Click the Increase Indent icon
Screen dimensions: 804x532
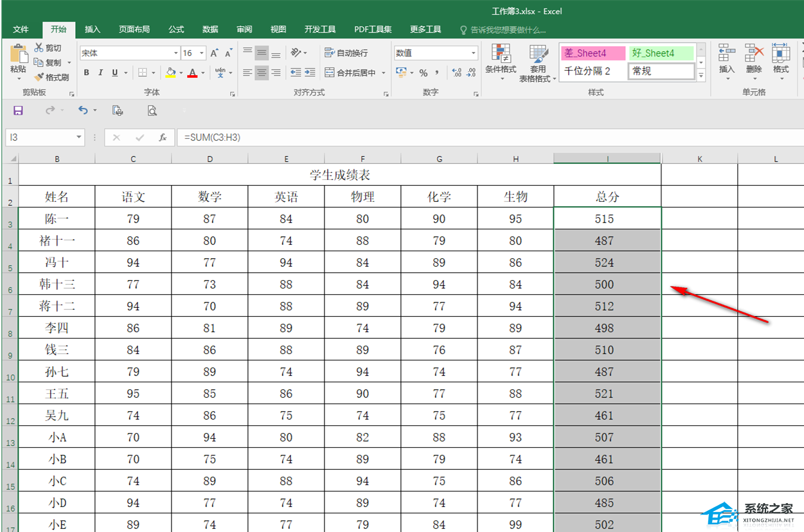[310, 73]
